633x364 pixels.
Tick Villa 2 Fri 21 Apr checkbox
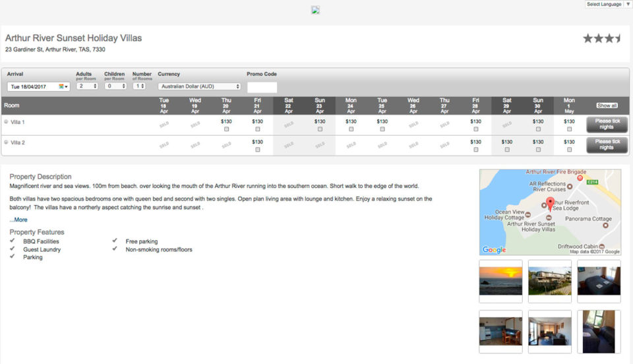[258, 149]
